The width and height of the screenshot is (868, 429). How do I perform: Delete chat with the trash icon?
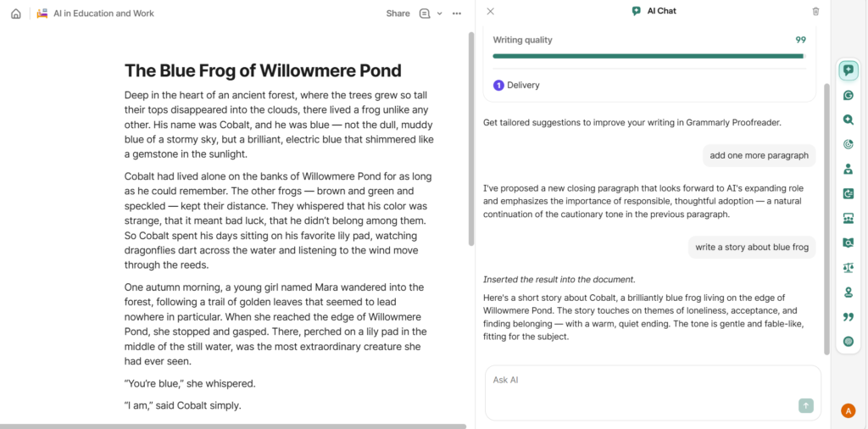click(x=815, y=12)
